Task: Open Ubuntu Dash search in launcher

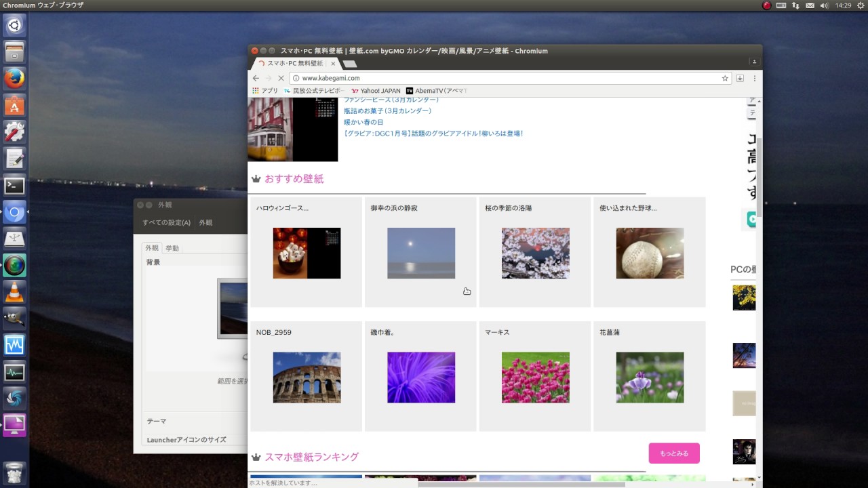Action: coord(14,26)
